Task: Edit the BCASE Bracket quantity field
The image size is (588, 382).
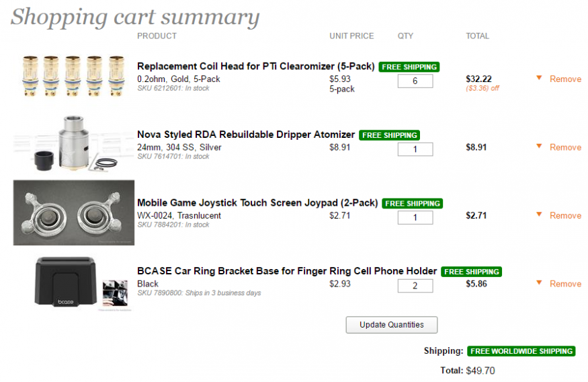Action: click(415, 286)
